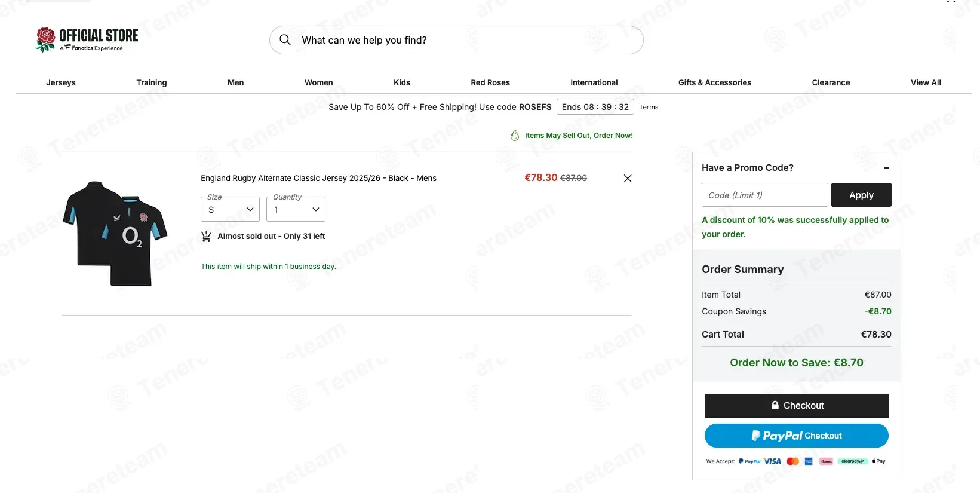Click the red €78.30 sale price
This screenshot has height=493, width=980.
click(541, 177)
